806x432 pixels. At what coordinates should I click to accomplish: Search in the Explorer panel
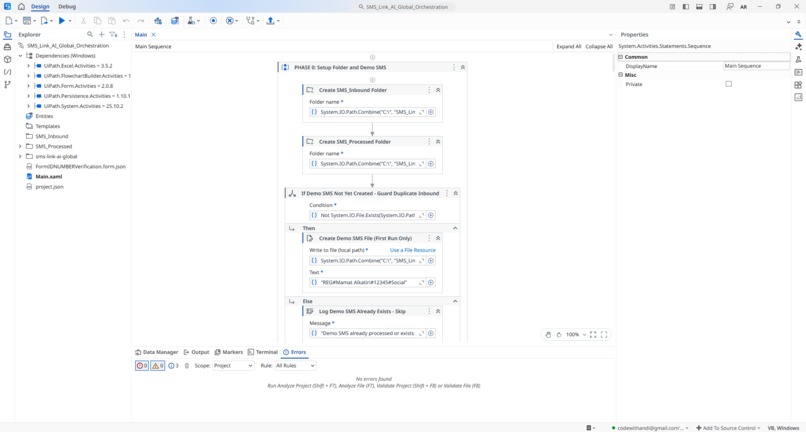[90, 34]
